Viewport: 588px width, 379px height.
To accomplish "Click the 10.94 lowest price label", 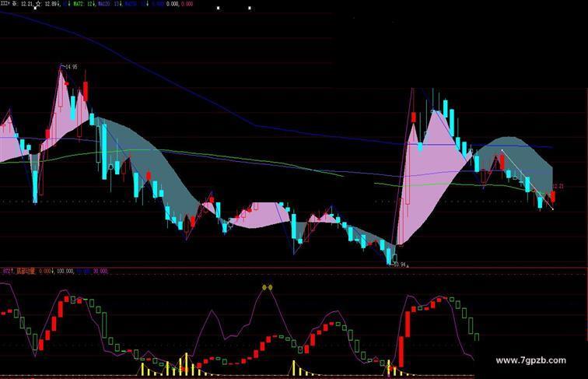I will click(x=400, y=265).
